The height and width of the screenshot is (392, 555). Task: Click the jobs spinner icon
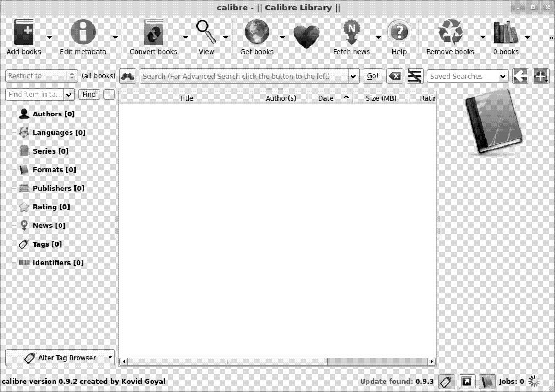click(x=534, y=381)
